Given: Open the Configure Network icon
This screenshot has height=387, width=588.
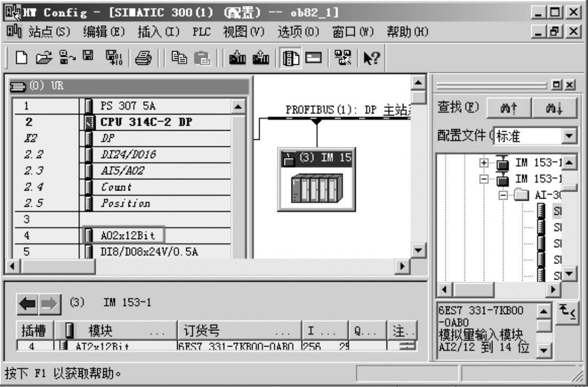Looking at the screenshot, I should [342, 58].
